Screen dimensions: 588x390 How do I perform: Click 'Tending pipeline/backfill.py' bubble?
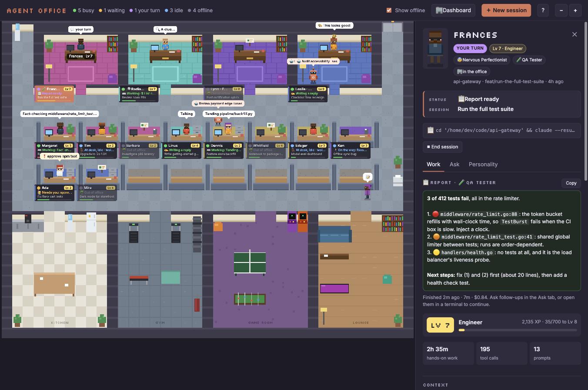[x=228, y=114]
